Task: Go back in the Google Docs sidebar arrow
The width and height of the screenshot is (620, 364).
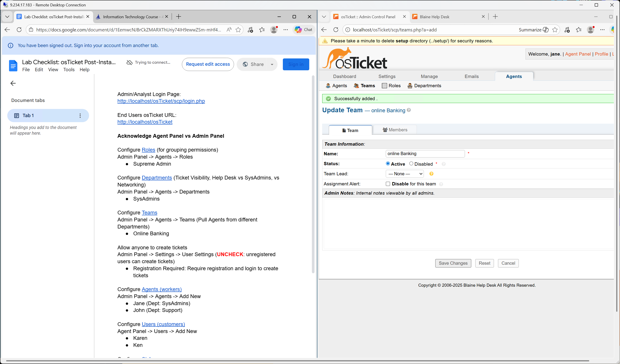Action: 13,83
